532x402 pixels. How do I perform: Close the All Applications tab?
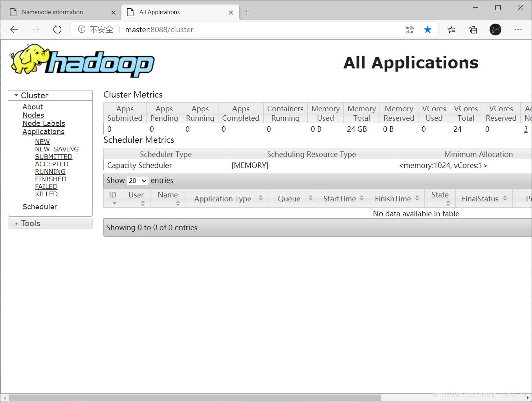(231, 13)
